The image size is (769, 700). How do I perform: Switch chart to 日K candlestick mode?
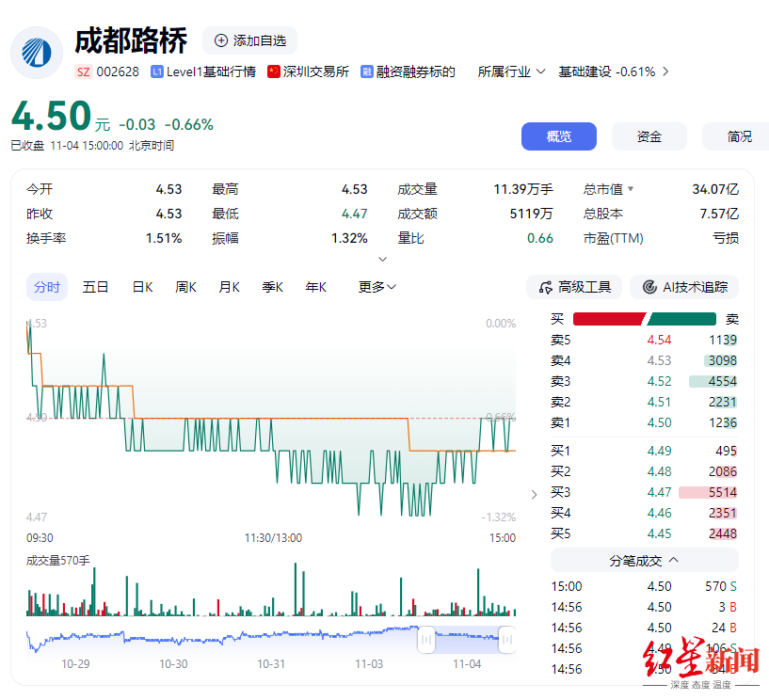tap(141, 287)
